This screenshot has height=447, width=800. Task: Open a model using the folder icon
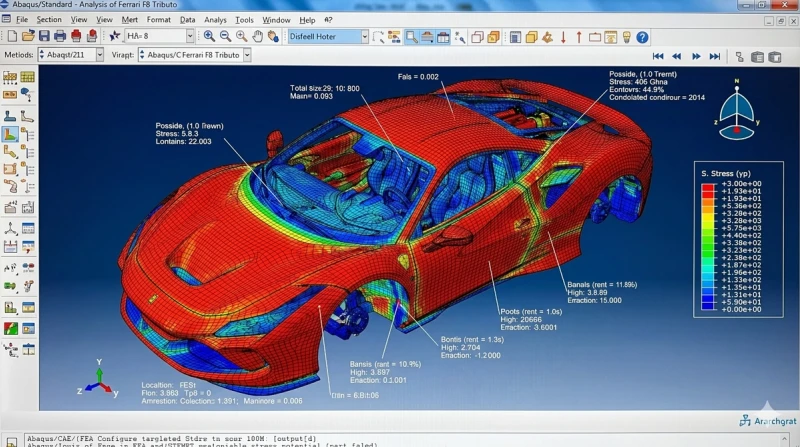pos(28,36)
